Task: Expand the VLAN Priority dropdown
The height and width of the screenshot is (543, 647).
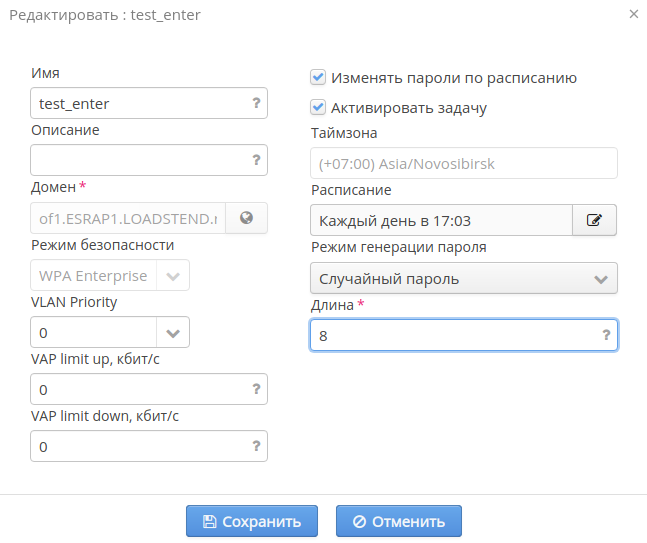Action: pos(173,333)
